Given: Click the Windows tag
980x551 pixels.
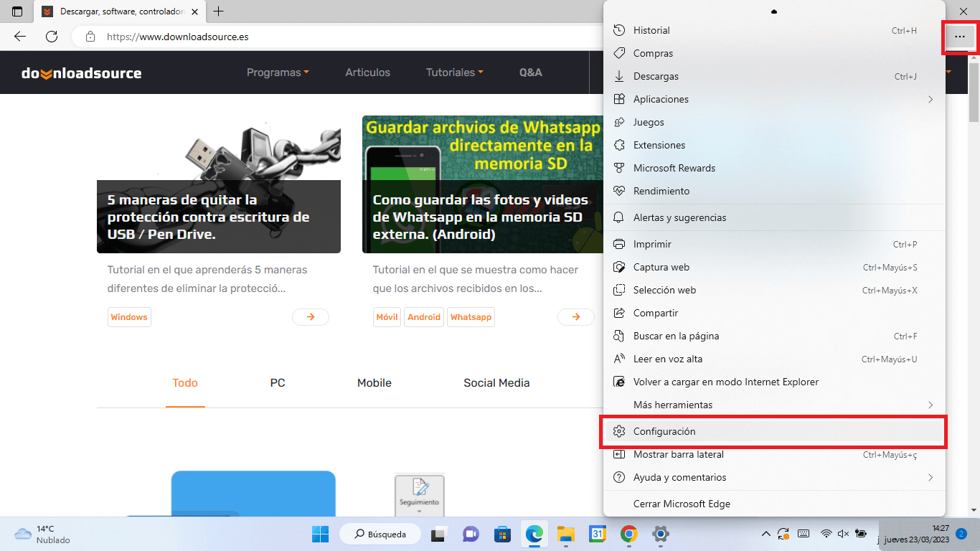Looking at the screenshot, I should (129, 317).
